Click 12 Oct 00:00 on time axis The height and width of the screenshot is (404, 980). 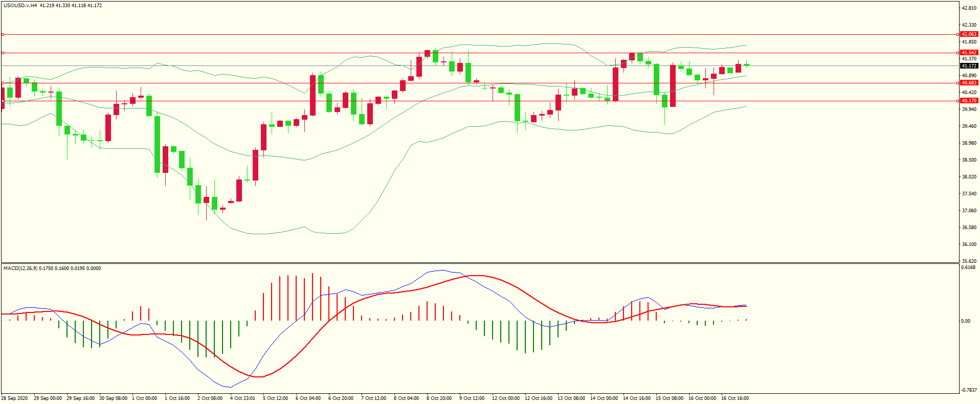pyautogui.click(x=505, y=398)
